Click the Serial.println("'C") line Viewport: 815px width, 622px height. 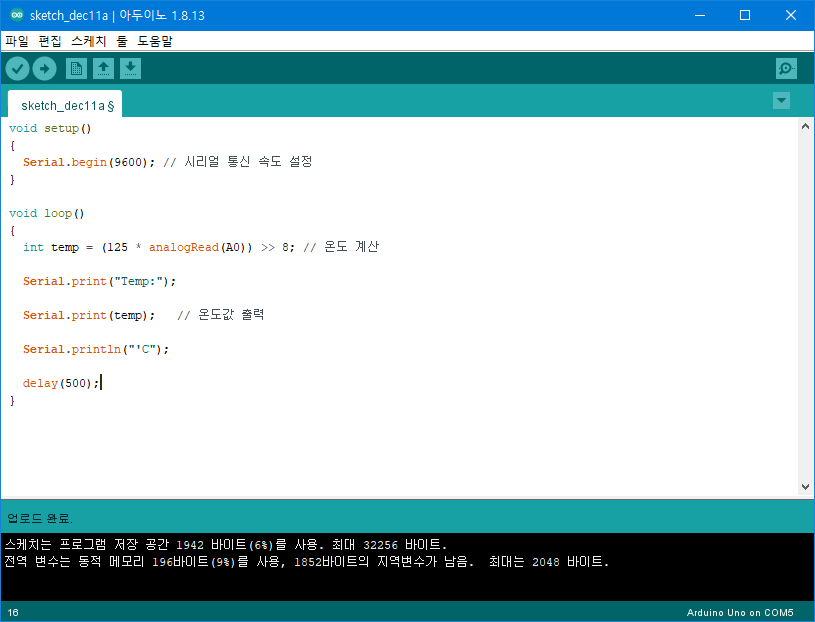pyautogui.click(x=96, y=349)
